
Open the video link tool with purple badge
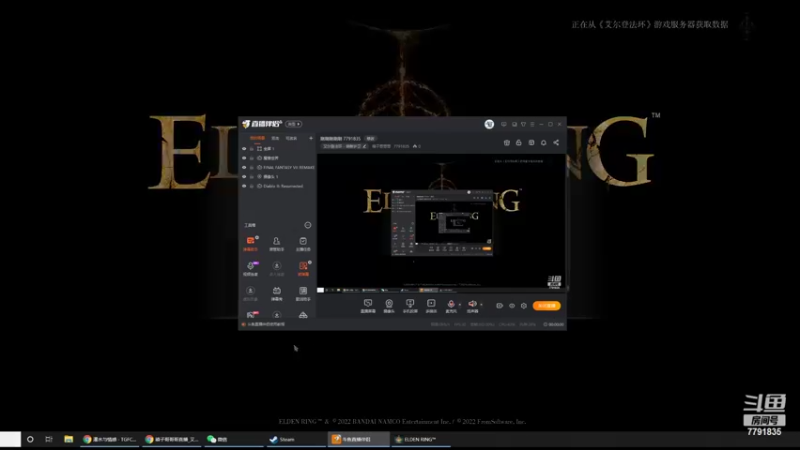click(251, 268)
